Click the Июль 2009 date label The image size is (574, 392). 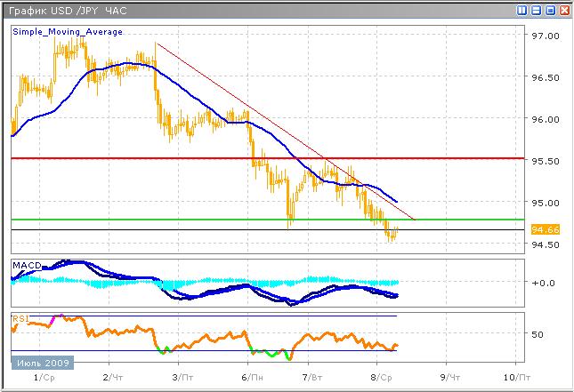point(43,363)
